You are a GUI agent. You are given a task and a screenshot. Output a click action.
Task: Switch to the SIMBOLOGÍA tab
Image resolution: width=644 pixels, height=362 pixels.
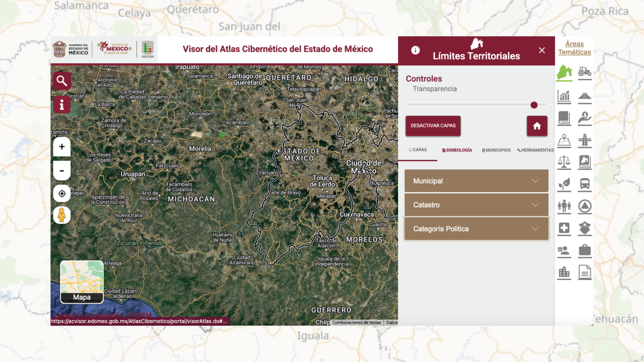pos(457,150)
